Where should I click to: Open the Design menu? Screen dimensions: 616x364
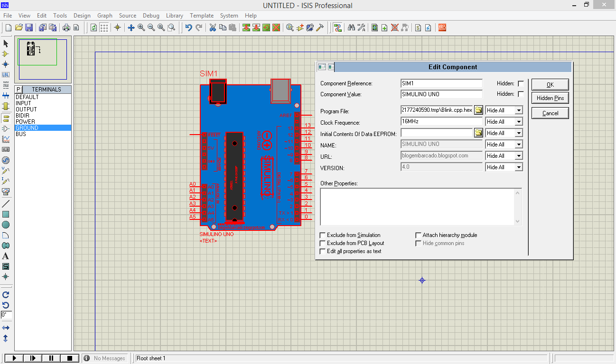pyautogui.click(x=82, y=16)
